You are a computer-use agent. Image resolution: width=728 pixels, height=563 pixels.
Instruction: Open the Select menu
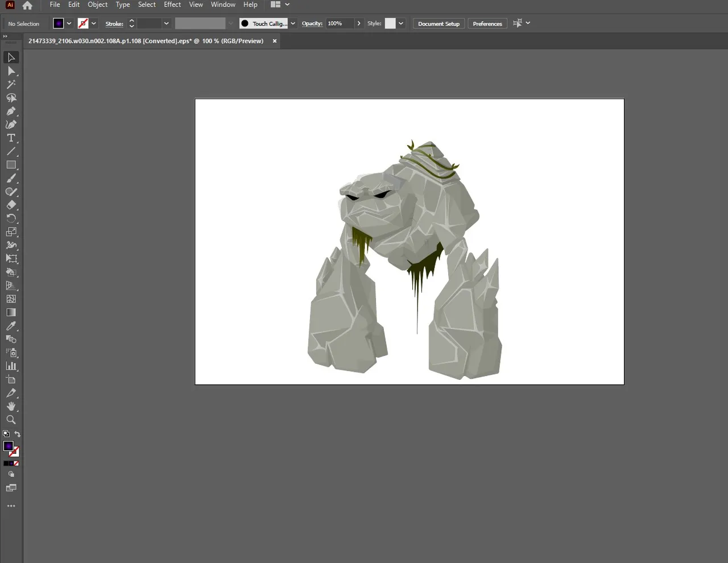[147, 5]
